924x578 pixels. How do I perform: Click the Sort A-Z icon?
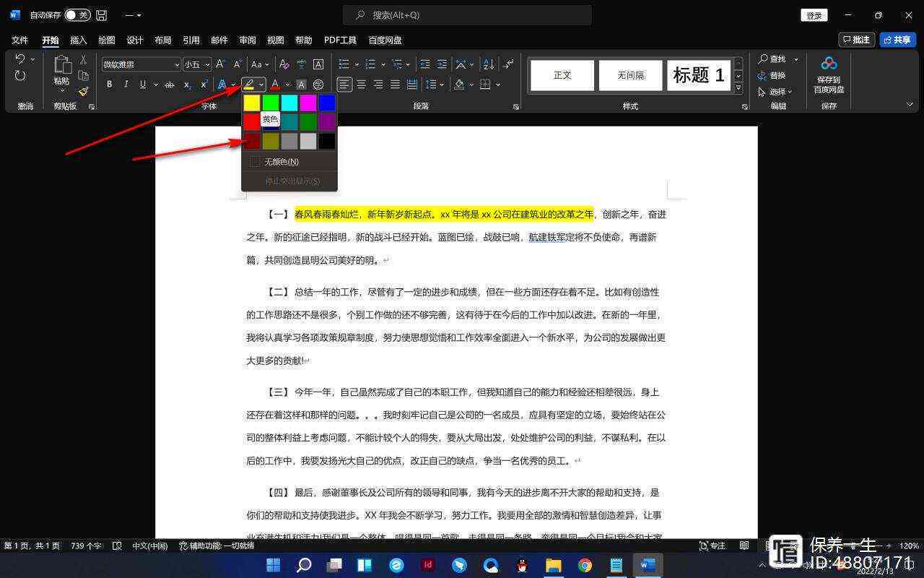pos(489,64)
